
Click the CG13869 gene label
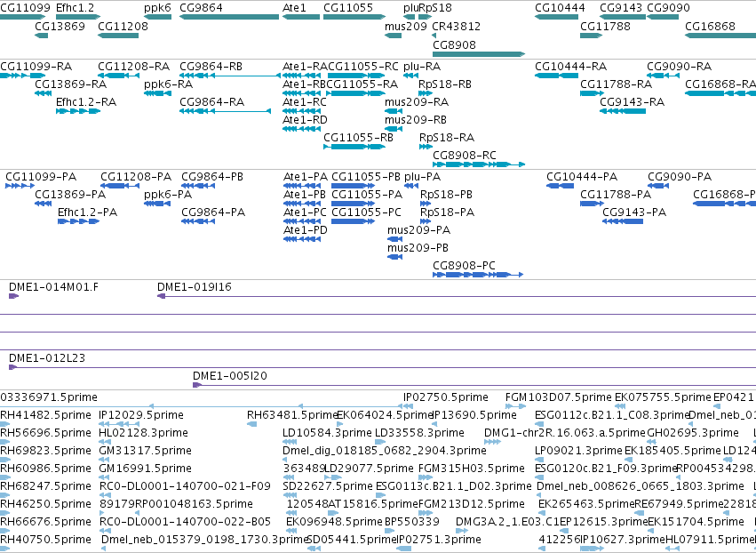pos(60,26)
